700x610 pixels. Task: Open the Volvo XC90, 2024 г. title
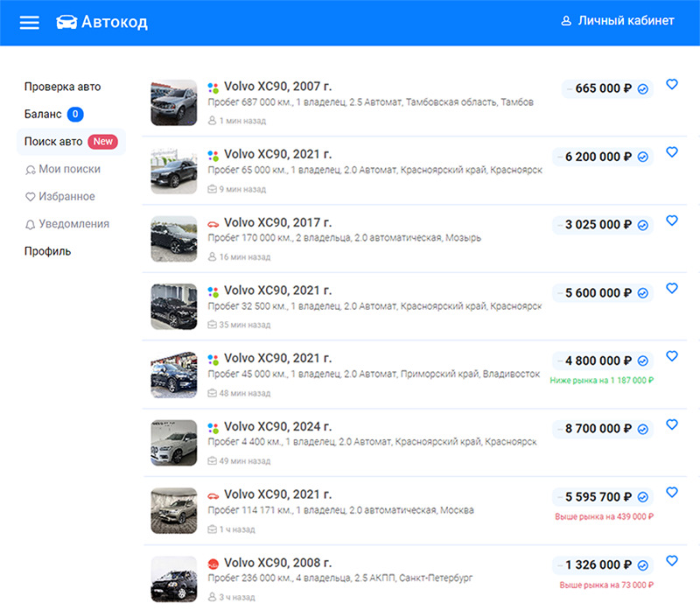tap(277, 426)
